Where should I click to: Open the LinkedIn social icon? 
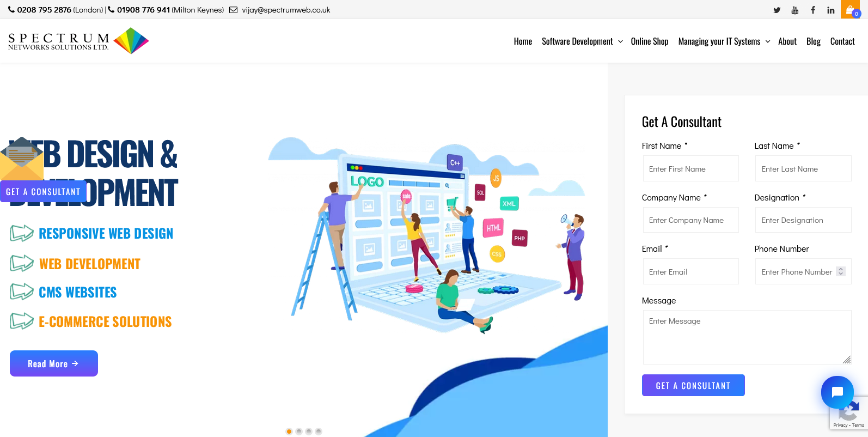830,10
